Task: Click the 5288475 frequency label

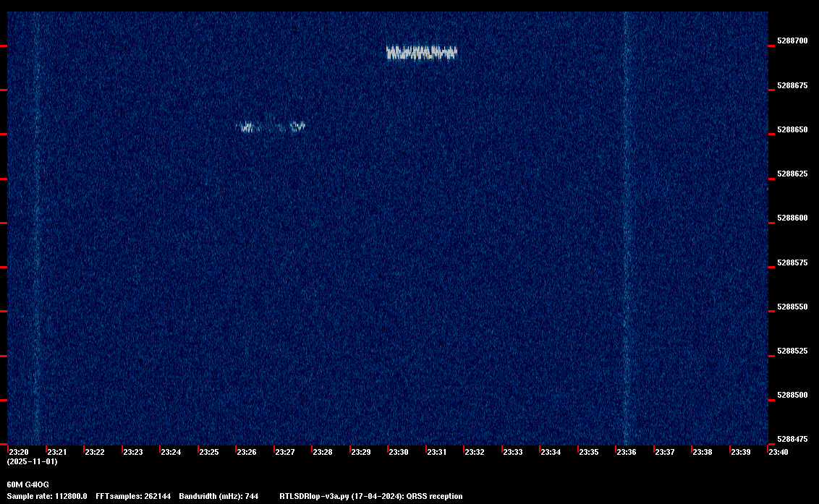Action: [792, 439]
